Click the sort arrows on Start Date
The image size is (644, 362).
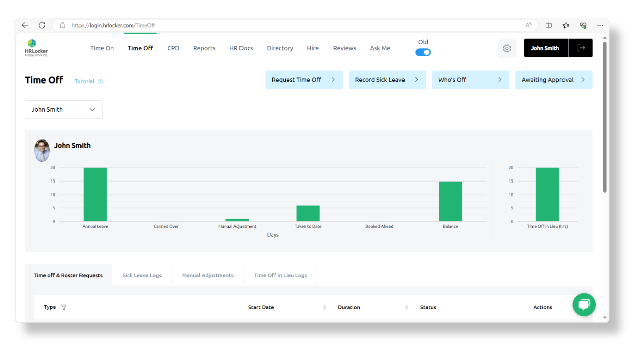[x=325, y=307]
